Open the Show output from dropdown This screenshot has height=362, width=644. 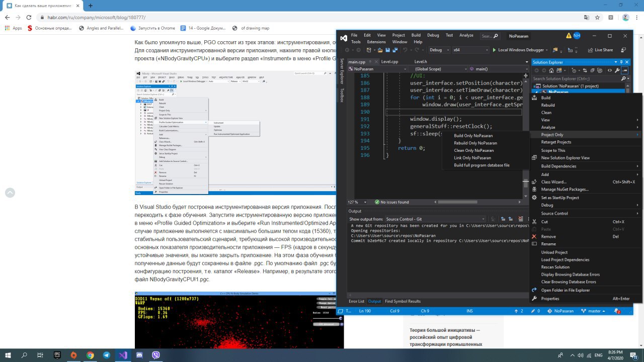(436, 219)
